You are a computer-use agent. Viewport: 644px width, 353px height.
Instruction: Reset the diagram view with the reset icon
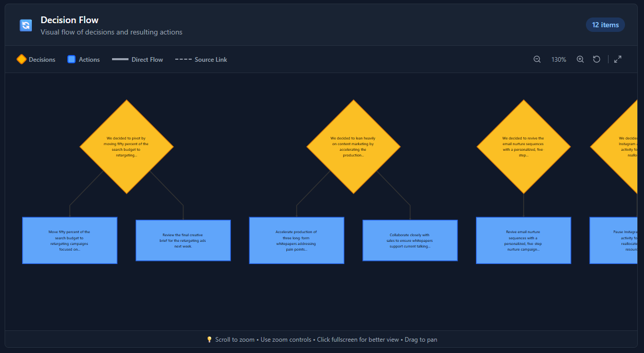click(x=596, y=59)
